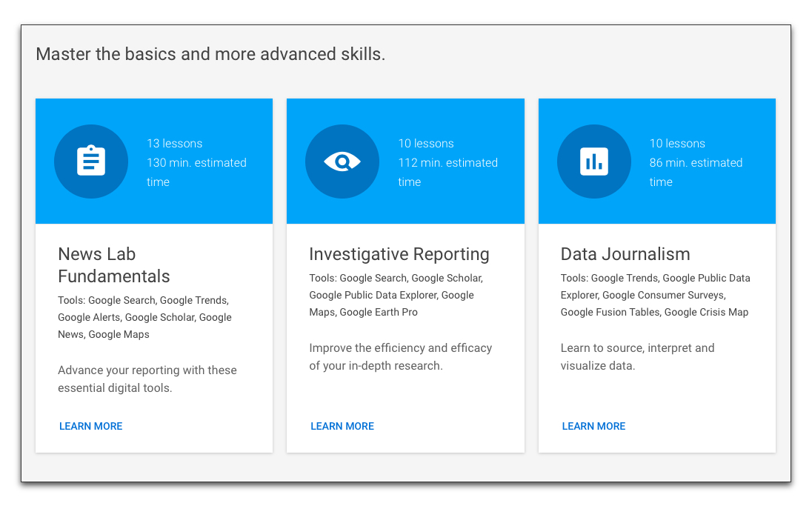Screen dimensions: 812x506
Task: Click the eye icon on Investigative Reporting card
Action: point(342,161)
